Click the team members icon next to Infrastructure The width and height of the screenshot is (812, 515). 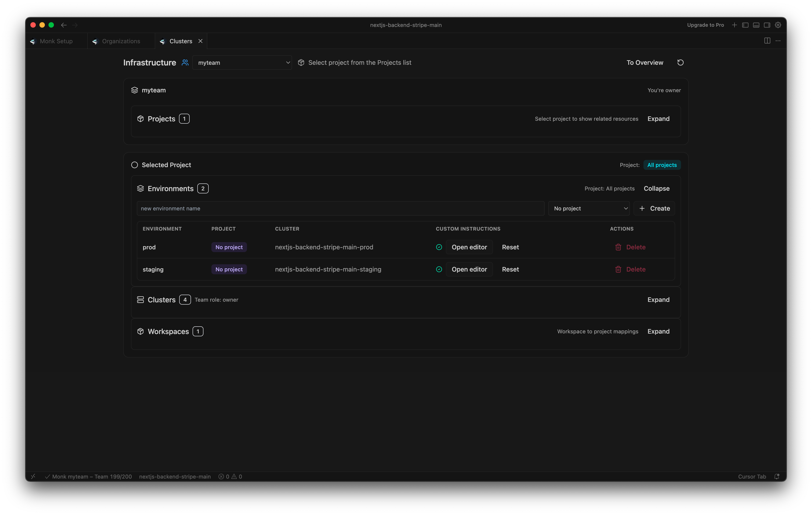185,63
